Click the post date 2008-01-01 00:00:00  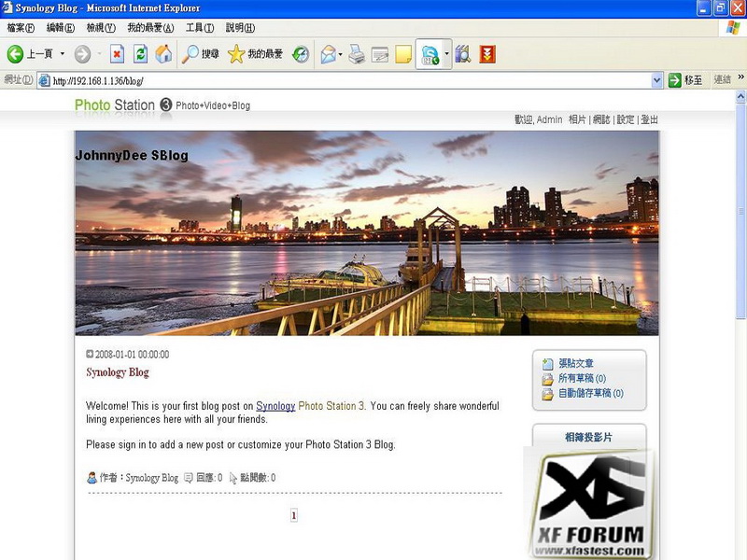pos(132,355)
